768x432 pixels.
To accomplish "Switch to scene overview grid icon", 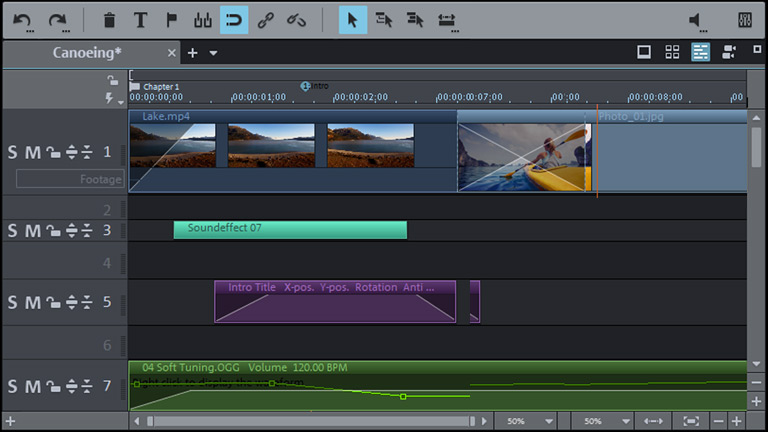I will 672,52.
